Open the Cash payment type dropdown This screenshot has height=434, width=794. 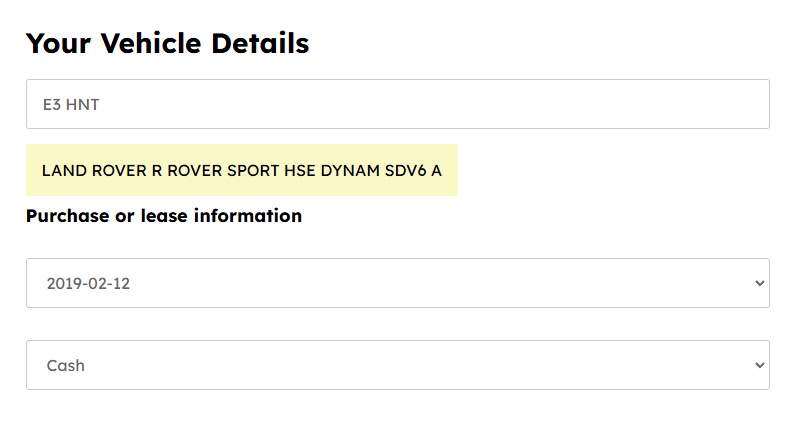coord(397,365)
